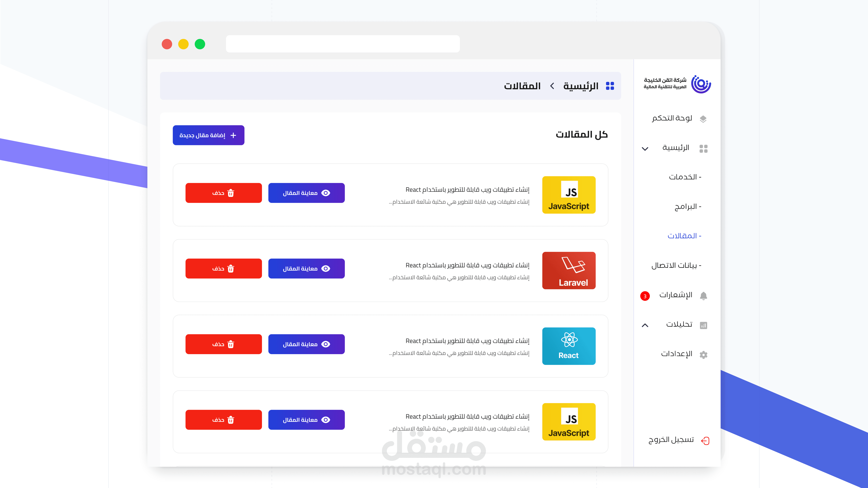
Task: Preview the first JavaScript article (معاينة المقال)
Action: tap(306, 193)
